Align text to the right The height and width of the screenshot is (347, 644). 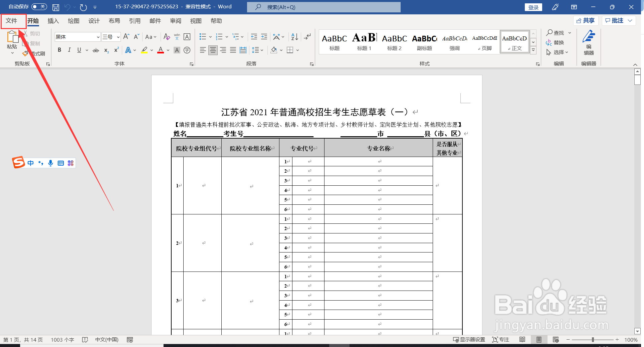223,50
